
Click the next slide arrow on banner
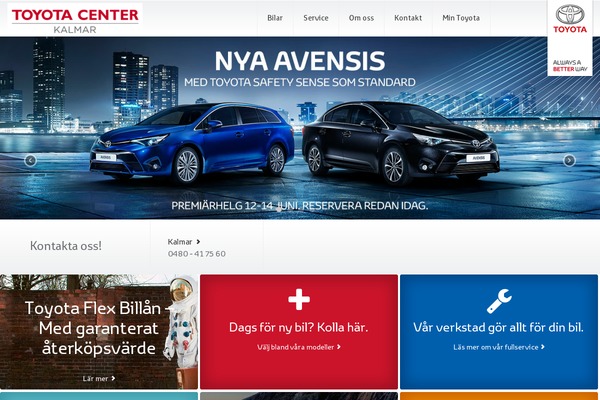coord(569,160)
